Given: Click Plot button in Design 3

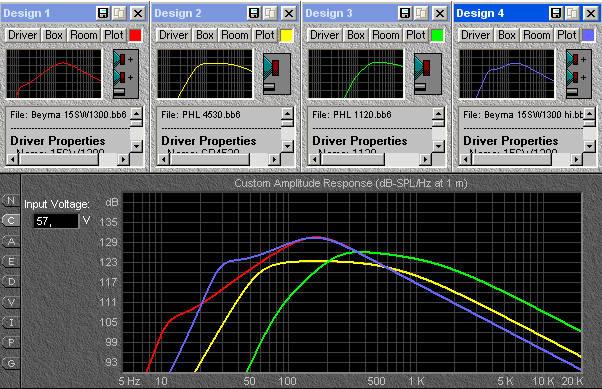Looking at the screenshot, I should pos(415,35).
